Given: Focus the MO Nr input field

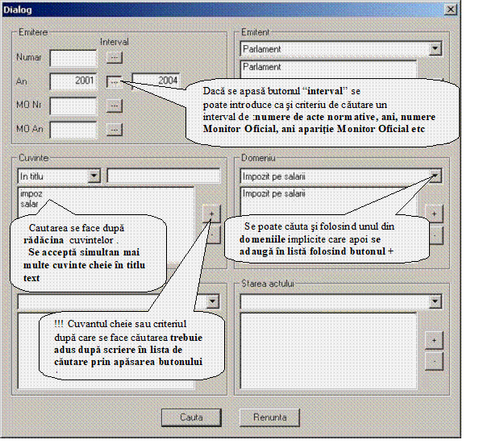Looking at the screenshot, I should click(x=73, y=106).
